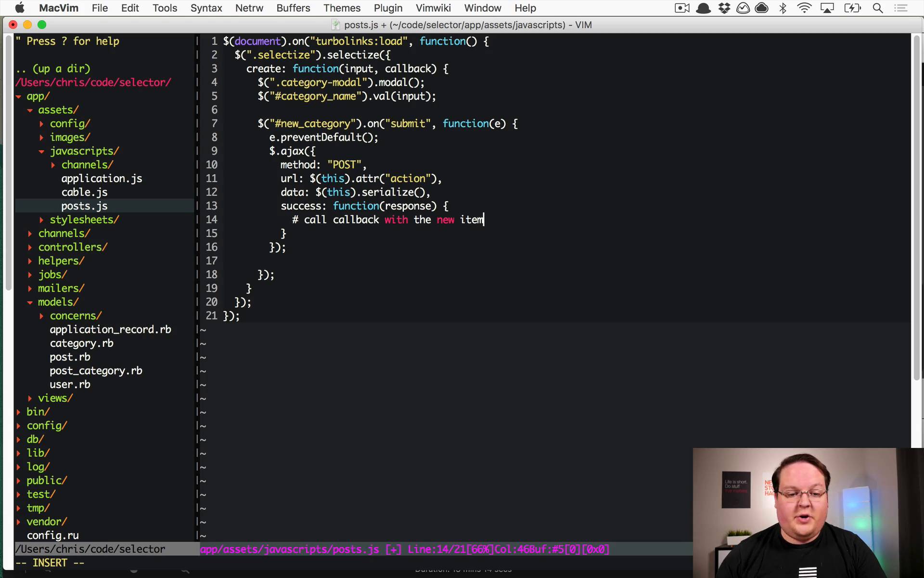Open category.rb model file

pyautogui.click(x=81, y=343)
